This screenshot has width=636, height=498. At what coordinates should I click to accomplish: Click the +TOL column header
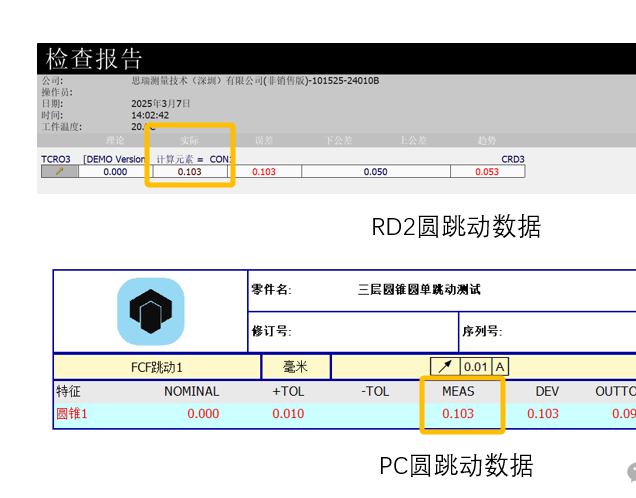coord(287,391)
